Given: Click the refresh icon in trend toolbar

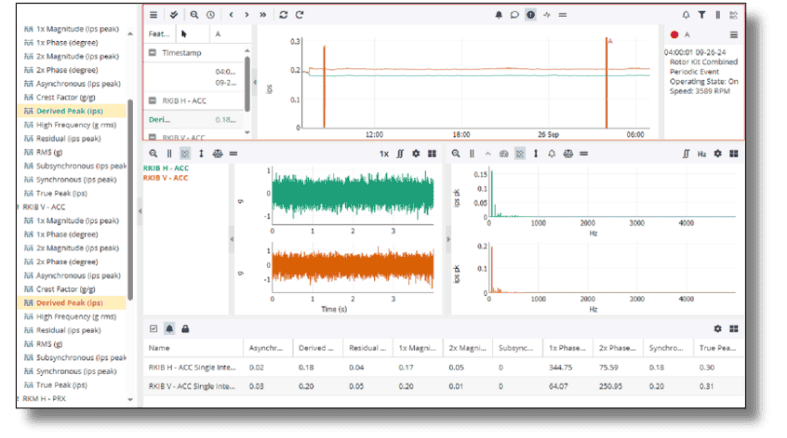Looking at the screenshot, I should [283, 15].
